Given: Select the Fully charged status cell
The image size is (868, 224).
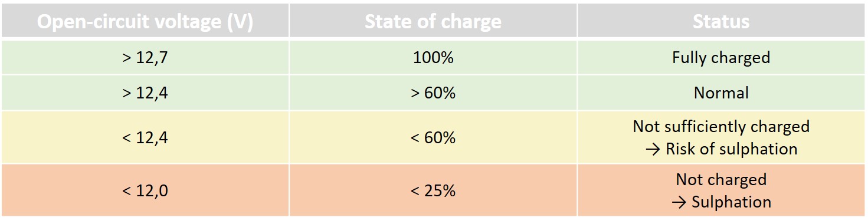Looking at the screenshot, I should 721,58.
